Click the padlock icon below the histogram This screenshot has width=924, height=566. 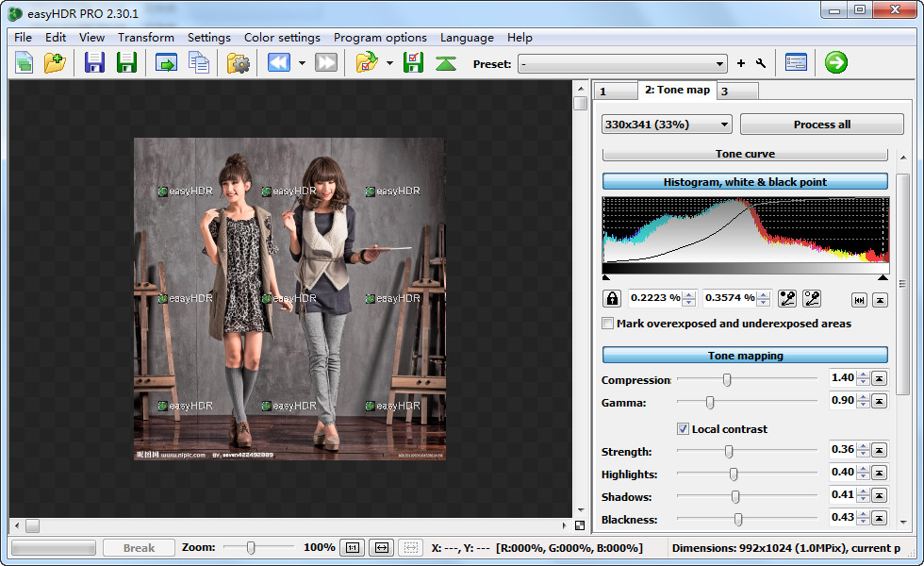pos(613,298)
